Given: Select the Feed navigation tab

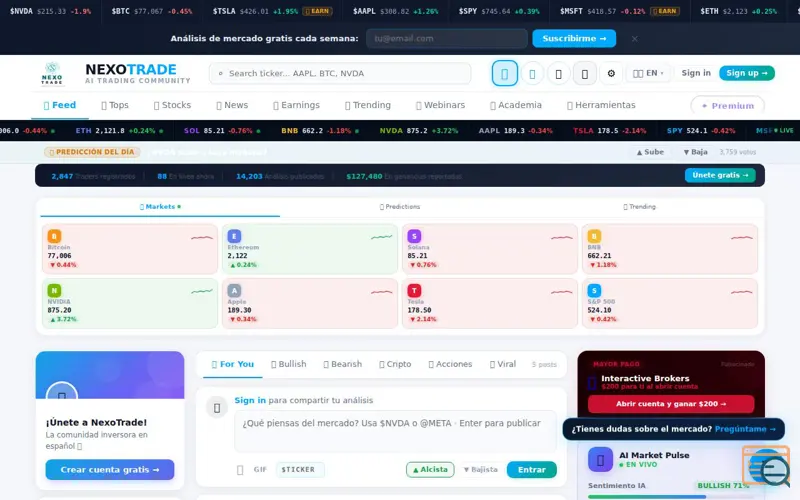Looking at the screenshot, I should [60, 105].
